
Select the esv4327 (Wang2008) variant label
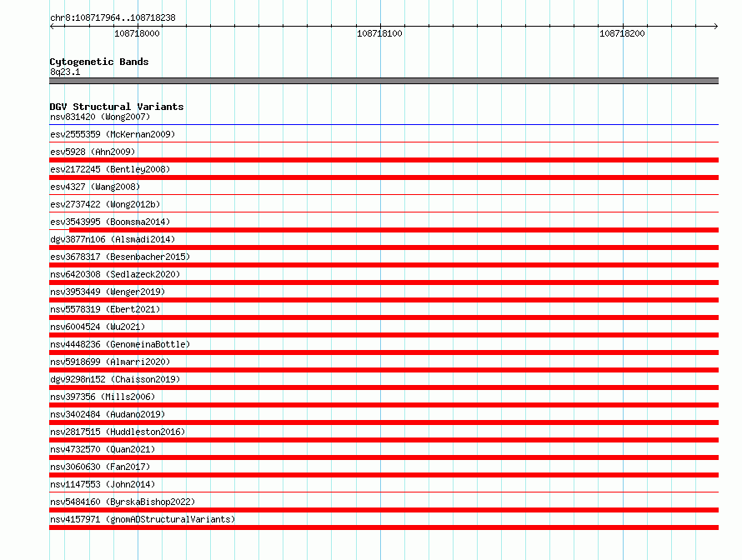point(95,187)
